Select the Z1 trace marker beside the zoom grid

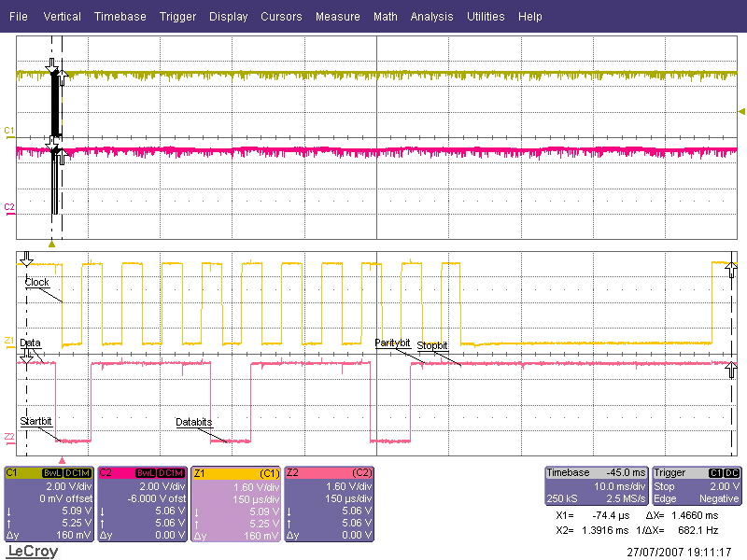pyautogui.click(x=9, y=342)
